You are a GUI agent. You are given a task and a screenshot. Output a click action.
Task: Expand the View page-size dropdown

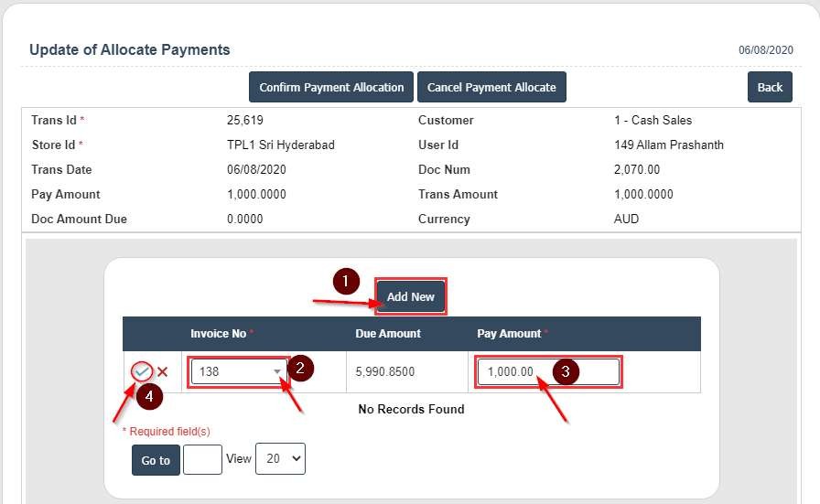pos(280,459)
